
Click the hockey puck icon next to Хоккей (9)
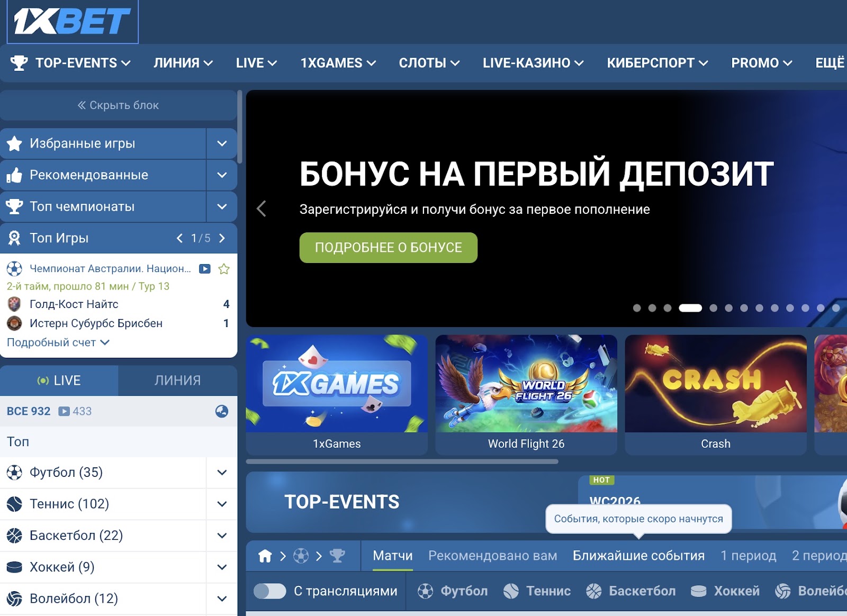[14, 567]
